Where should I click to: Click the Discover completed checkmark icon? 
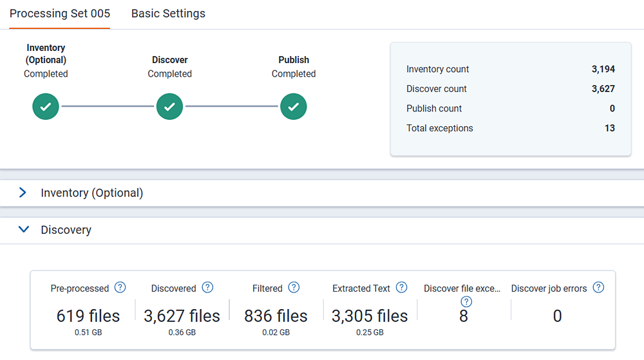(x=169, y=107)
